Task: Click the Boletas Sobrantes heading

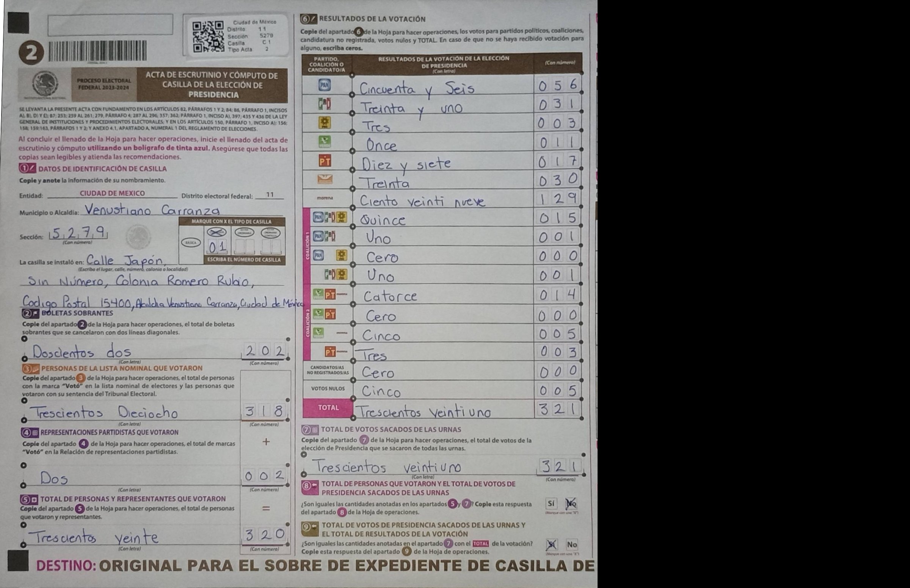Action: pyautogui.click(x=78, y=313)
